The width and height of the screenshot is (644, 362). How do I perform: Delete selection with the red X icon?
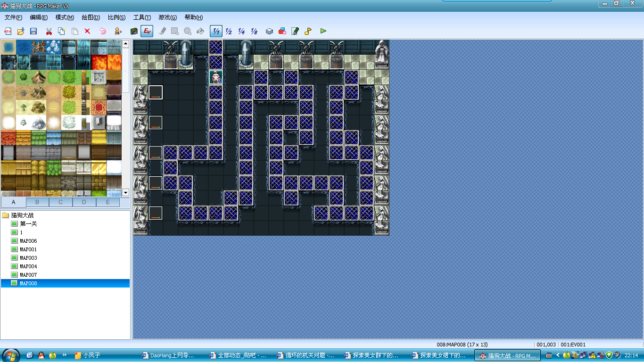(x=87, y=31)
